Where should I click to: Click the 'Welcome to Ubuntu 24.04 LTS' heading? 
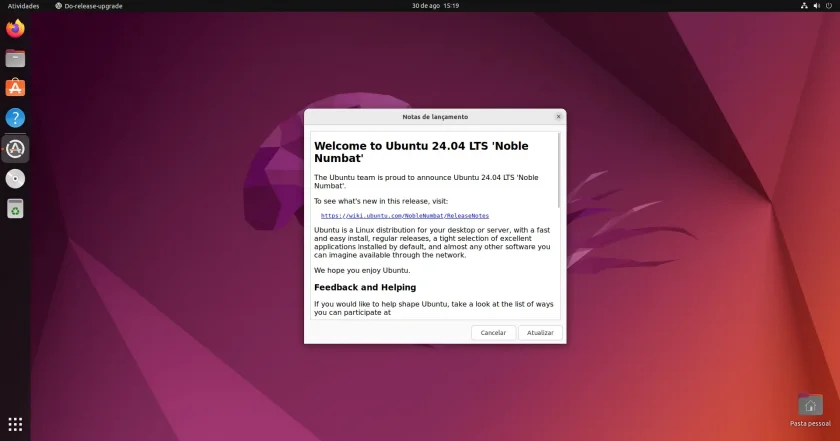coord(421,152)
